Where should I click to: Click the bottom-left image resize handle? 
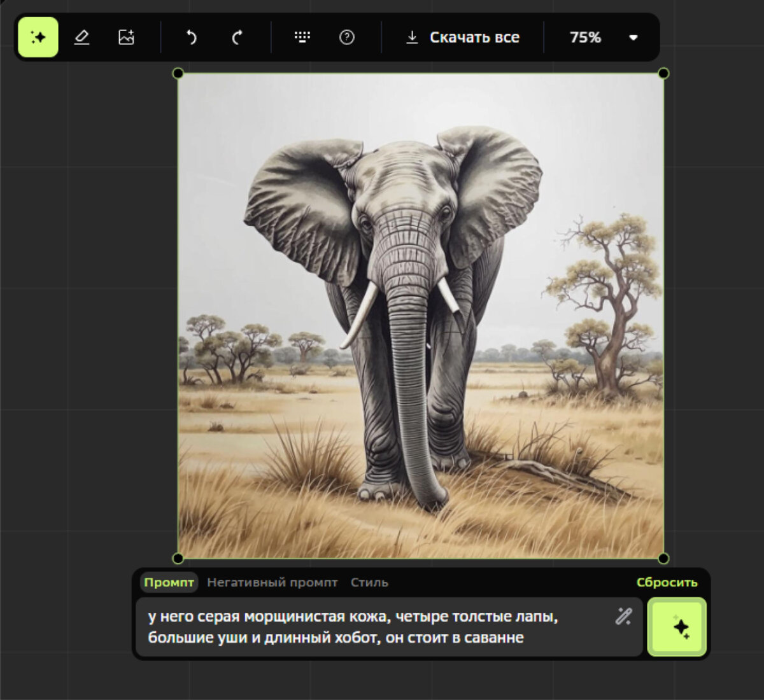click(x=178, y=559)
